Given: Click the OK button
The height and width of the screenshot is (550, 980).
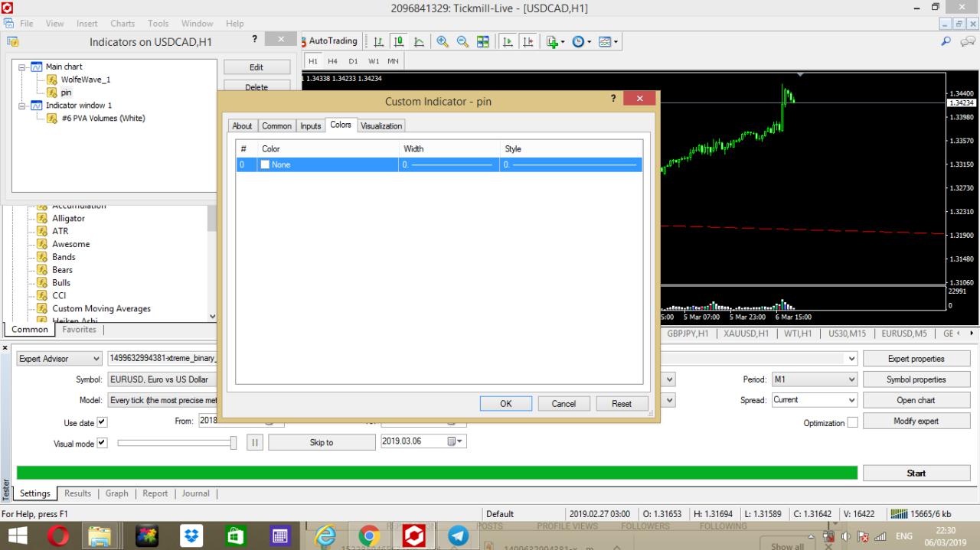Looking at the screenshot, I should click(505, 404).
